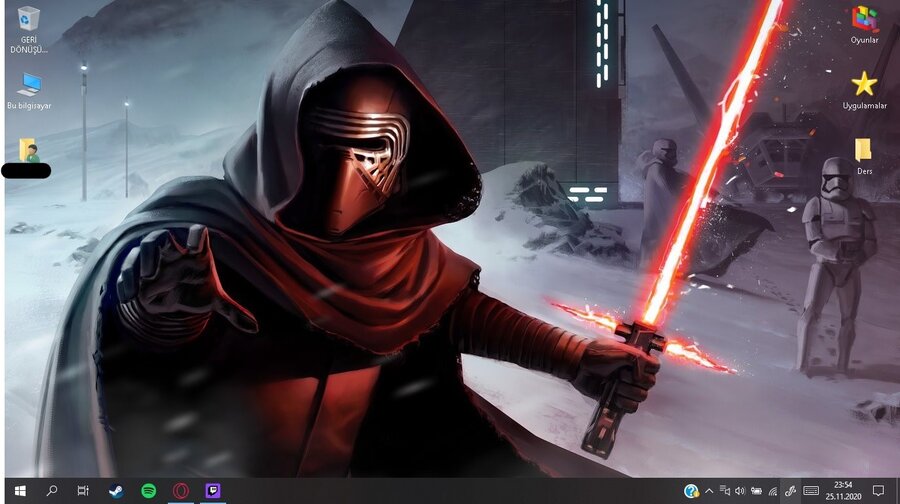
Task: Open the Action Center notifications icon
Action: [878, 491]
